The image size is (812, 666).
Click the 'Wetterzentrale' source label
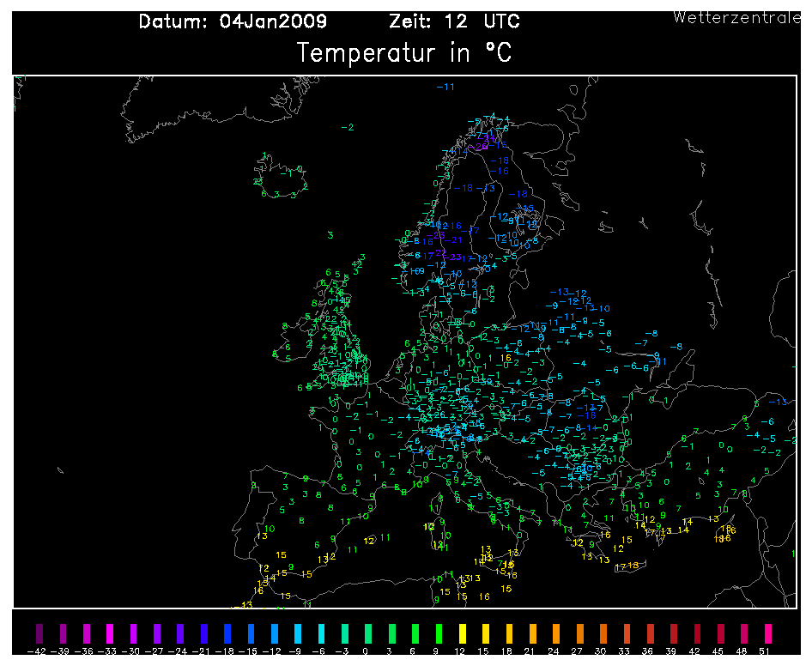point(736,18)
